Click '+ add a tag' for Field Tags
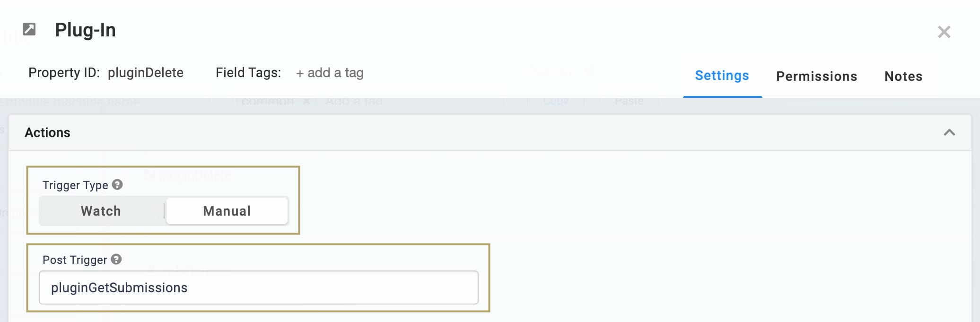Image resolution: width=980 pixels, height=322 pixels. tap(330, 73)
